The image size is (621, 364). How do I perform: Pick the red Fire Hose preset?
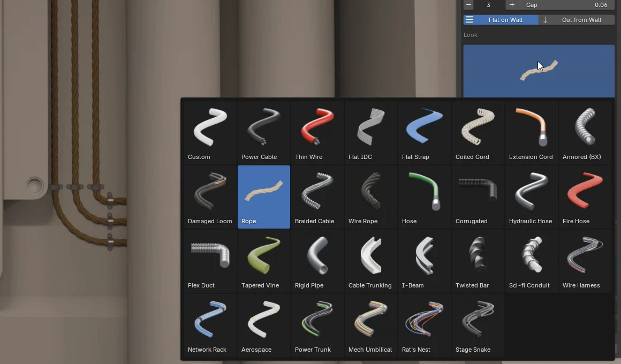pyautogui.click(x=585, y=197)
